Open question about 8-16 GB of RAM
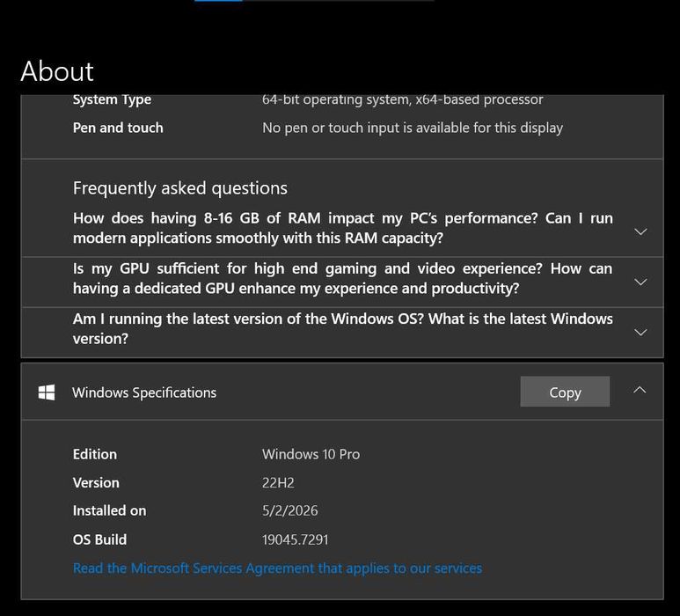This screenshot has width=680, height=616. click(342, 228)
